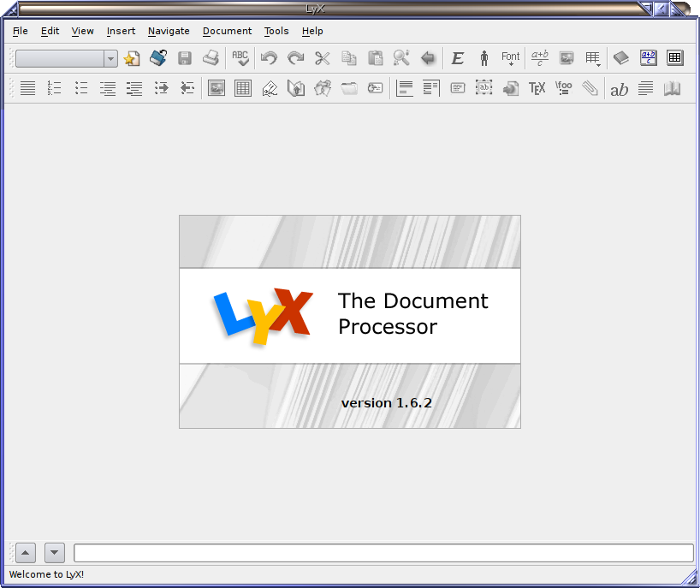This screenshot has width=700, height=588.
Task: Toggle emphasize style with the E icon
Action: coord(458,58)
